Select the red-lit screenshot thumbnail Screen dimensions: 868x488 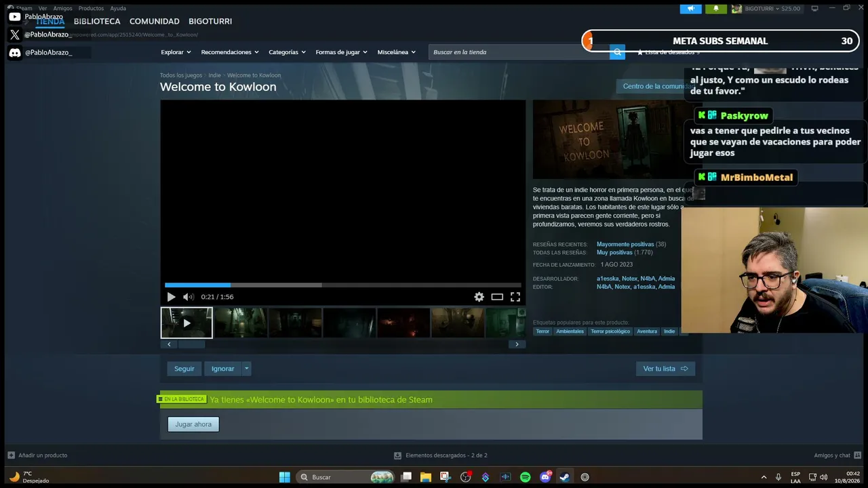403,323
